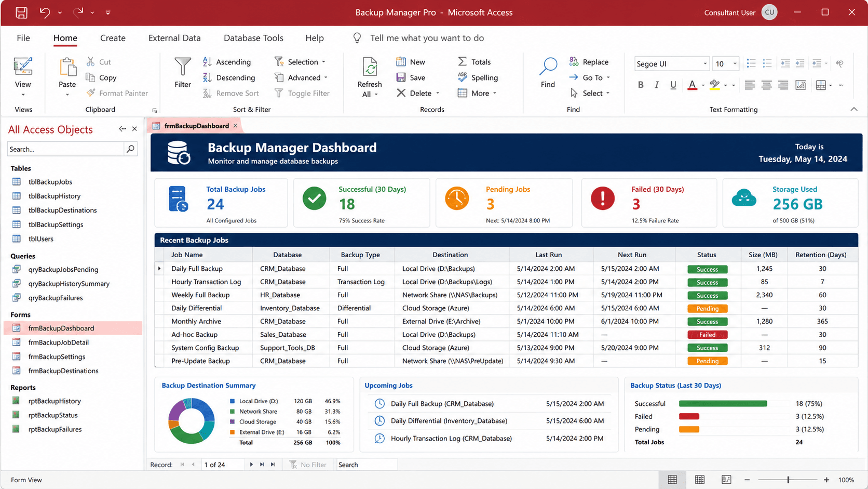Click Totals sigma in ribbon

point(474,62)
